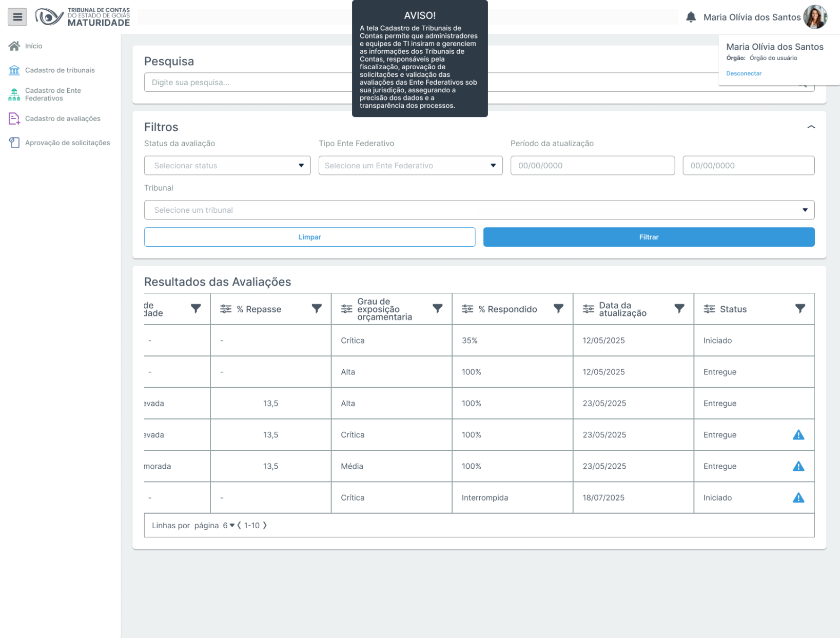Open Aprovação de solicitações in the sidebar
The image size is (840, 638).
point(67,143)
